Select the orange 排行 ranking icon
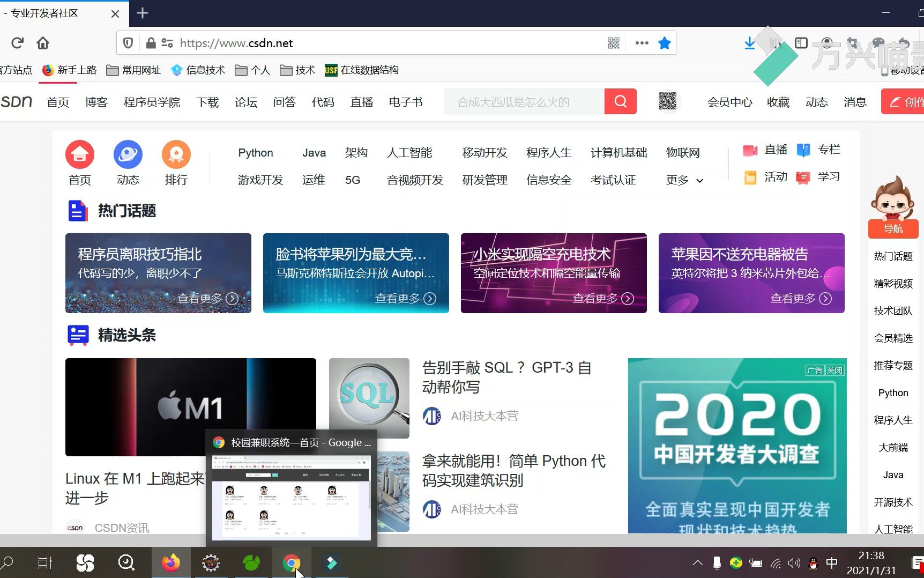This screenshot has height=578, width=924. 176,155
